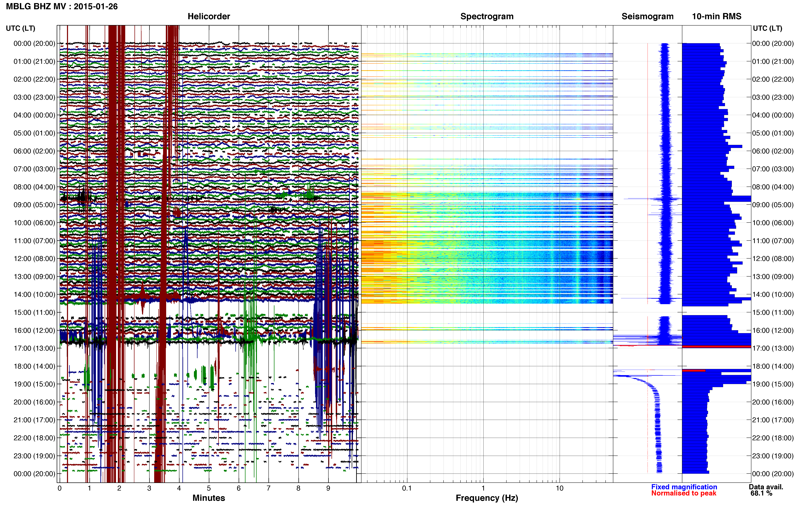
Task: Click the left '20:00 (16:00)' time label
Action: (x=34, y=402)
